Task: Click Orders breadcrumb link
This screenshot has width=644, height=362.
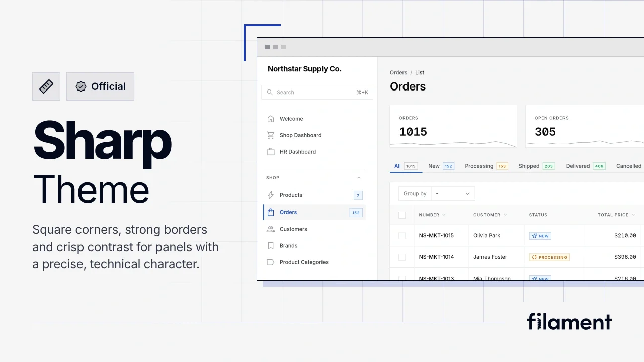Action: tap(398, 73)
